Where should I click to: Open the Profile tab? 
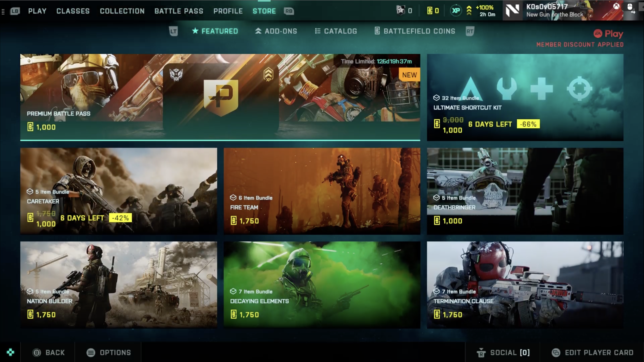coord(228,11)
